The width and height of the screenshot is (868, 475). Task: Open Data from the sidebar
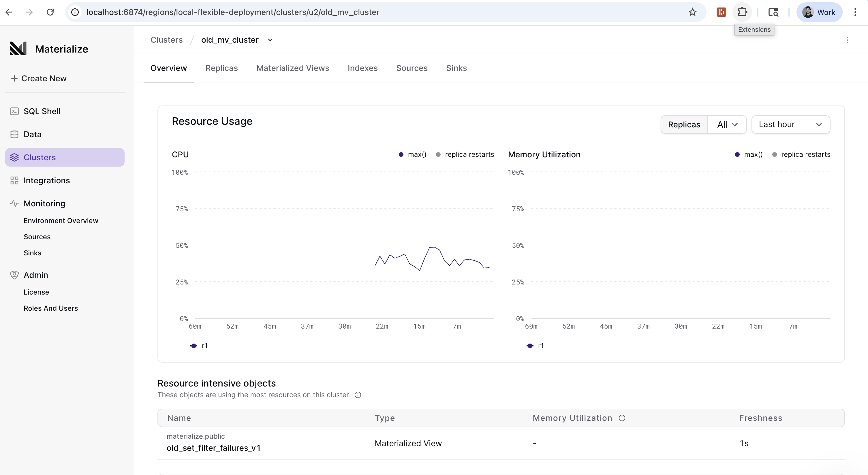65,134
